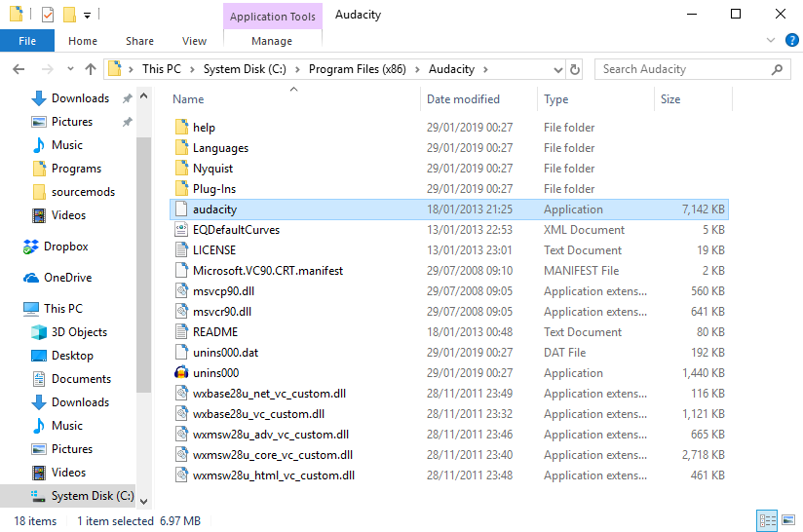Open the help folder icon
Image resolution: width=803 pixels, height=532 pixels.
[181, 127]
